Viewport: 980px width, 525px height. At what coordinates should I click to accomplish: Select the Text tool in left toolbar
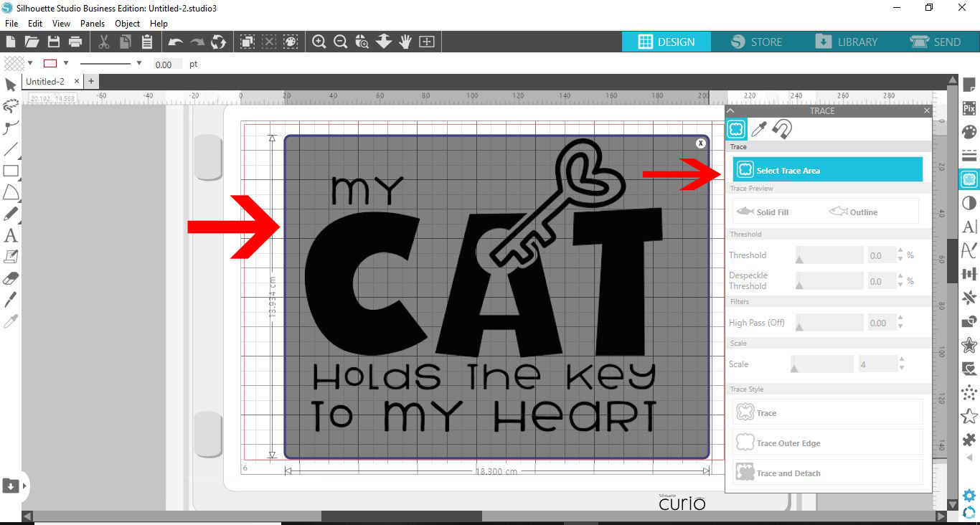[x=11, y=235]
